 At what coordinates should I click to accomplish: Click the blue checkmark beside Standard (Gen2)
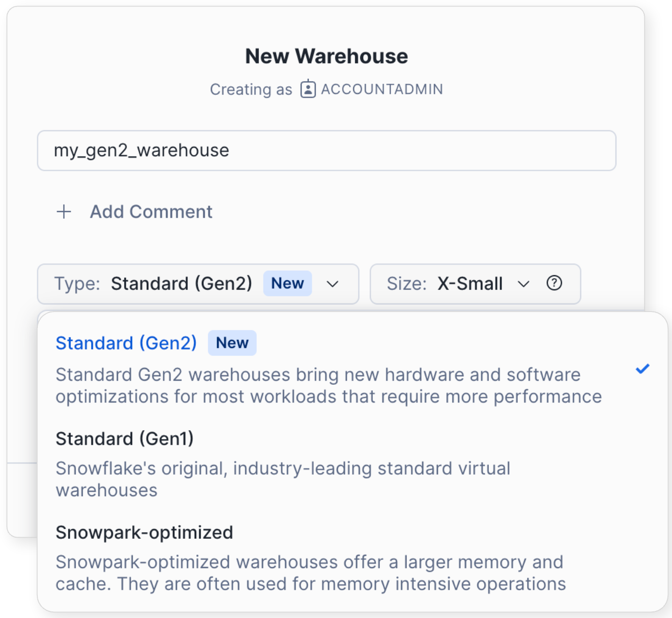[642, 369]
